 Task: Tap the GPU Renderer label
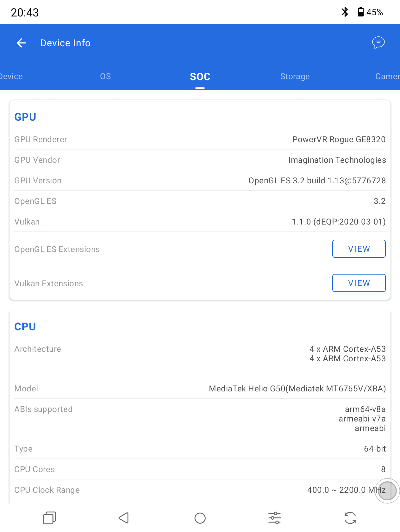click(41, 139)
